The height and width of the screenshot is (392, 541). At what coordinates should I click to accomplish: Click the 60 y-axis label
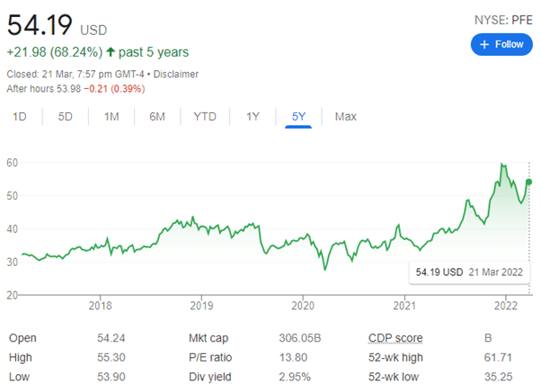click(x=12, y=163)
